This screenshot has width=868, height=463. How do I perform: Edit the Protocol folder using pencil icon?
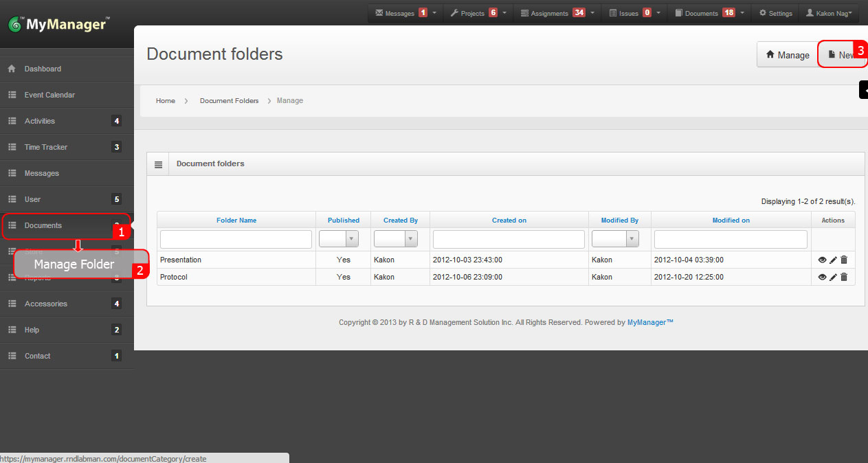(833, 277)
